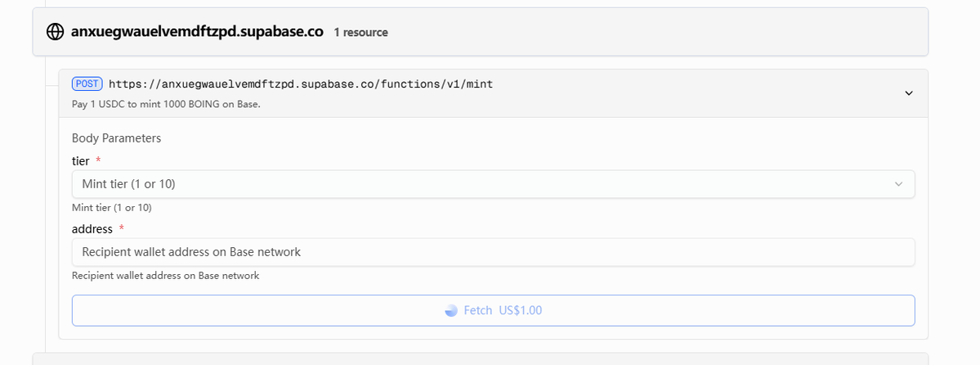The height and width of the screenshot is (365, 980).
Task: Click the red asterisk beside tier label
Action: click(x=98, y=161)
